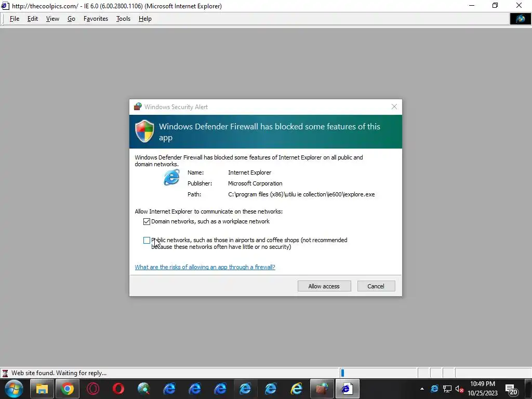
Task: Click the active IE 6 document taskbar icon
Action: click(x=347, y=389)
